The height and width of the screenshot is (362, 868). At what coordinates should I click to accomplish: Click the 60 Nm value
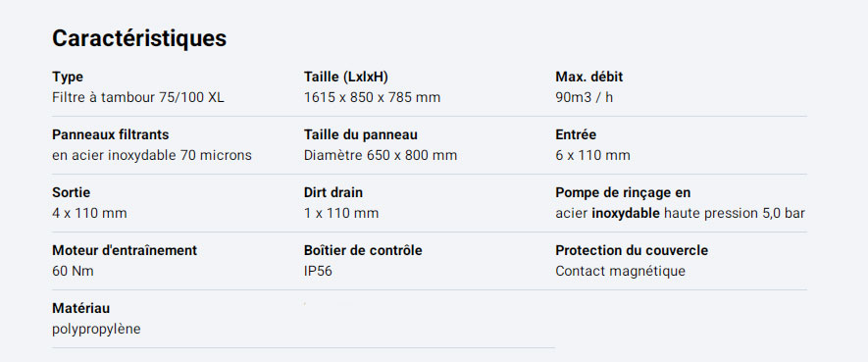coord(73,271)
